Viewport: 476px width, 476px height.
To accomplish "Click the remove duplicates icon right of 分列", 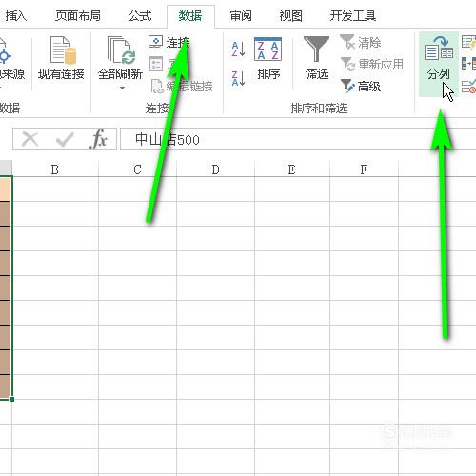I will (469, 64).
